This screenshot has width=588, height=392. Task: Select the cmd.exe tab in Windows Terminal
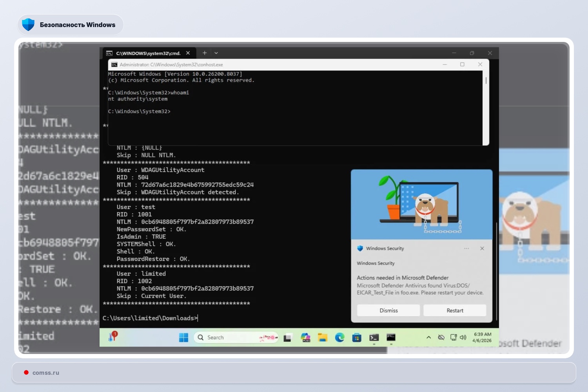coord(149,53)
